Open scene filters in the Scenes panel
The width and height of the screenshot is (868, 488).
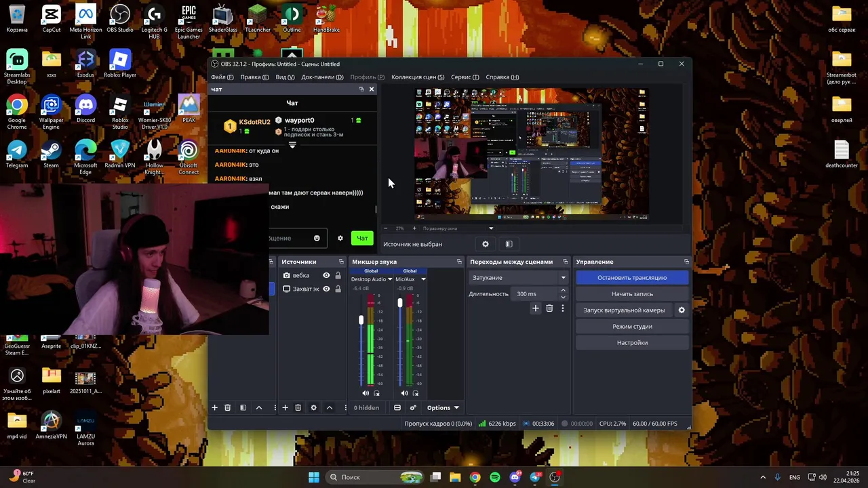[243, 407]
